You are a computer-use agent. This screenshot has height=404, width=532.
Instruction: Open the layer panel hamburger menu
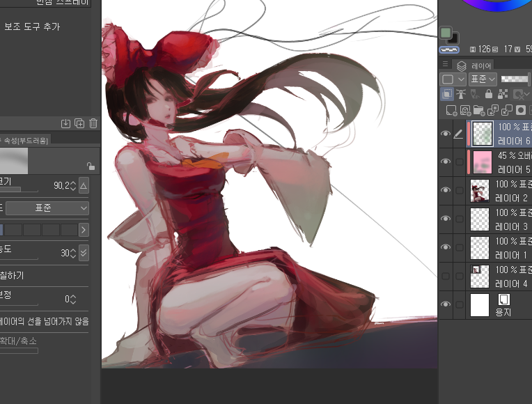click(x=445, y=64)
